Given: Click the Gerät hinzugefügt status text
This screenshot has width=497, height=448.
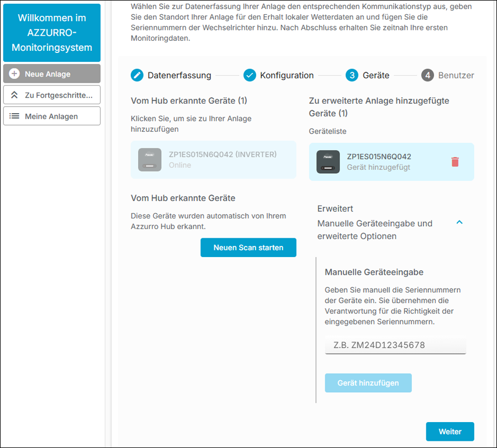Looking at the screenshot, I should tap(378, 167).
